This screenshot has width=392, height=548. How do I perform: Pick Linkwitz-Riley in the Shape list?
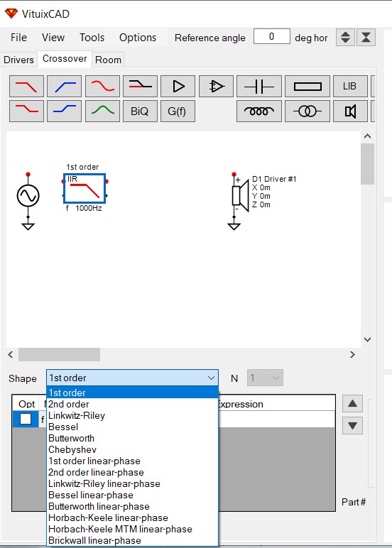point(133,415)
